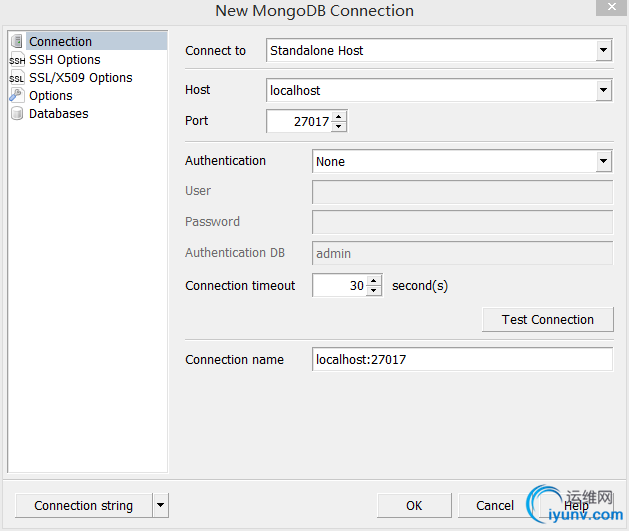Increase the Port value with up arrow
Screen dimensions: 629x531
pyautogui.click(x=339, y=116)
